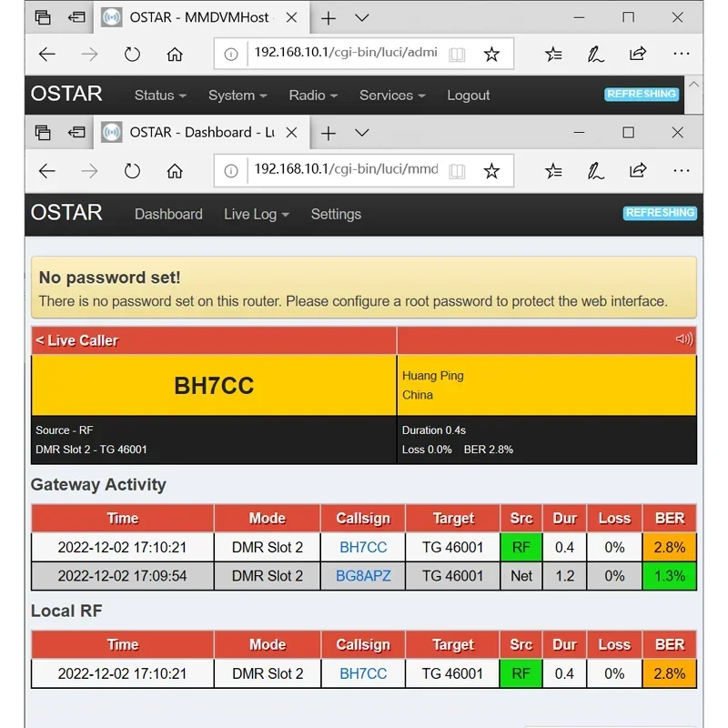
Task: Go to the home page in the MMDVMHost window
Action: (175, 55)
